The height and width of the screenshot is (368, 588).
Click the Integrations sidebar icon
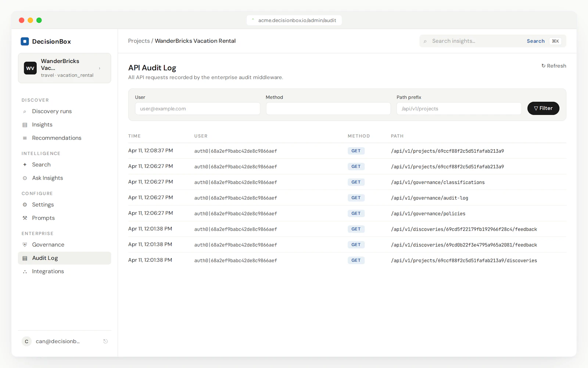25,272
